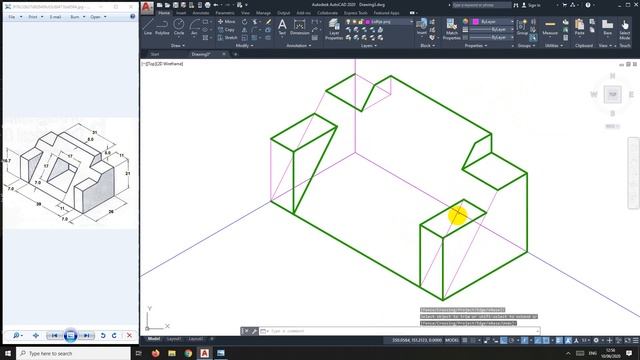Expand the Modify panel
This screenshot has height=360, width=640.
pos(244,45)
